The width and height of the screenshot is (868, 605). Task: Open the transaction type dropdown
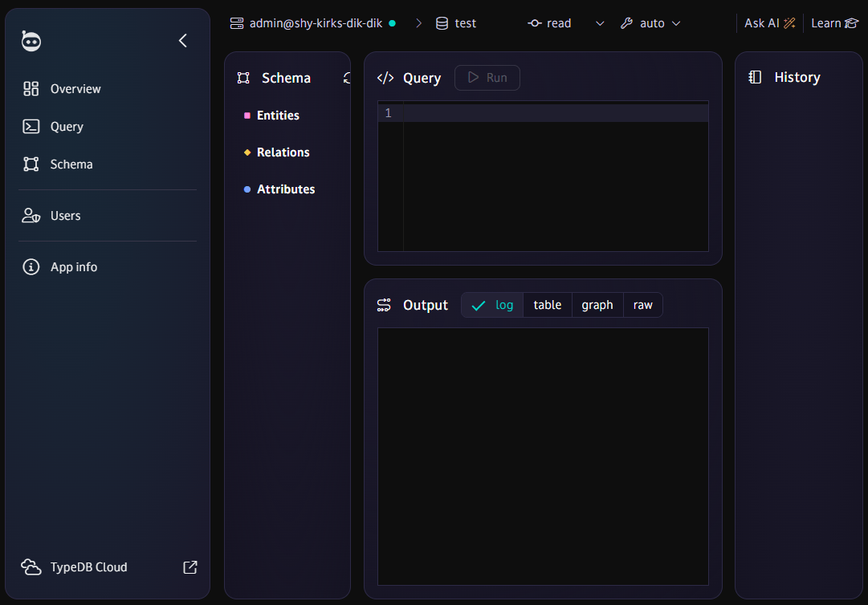[600, 23]
